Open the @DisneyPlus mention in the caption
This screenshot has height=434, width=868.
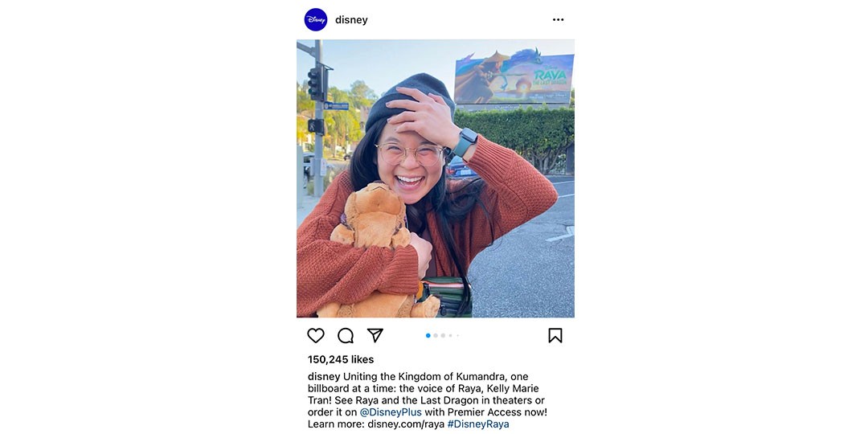pos(391,412)
